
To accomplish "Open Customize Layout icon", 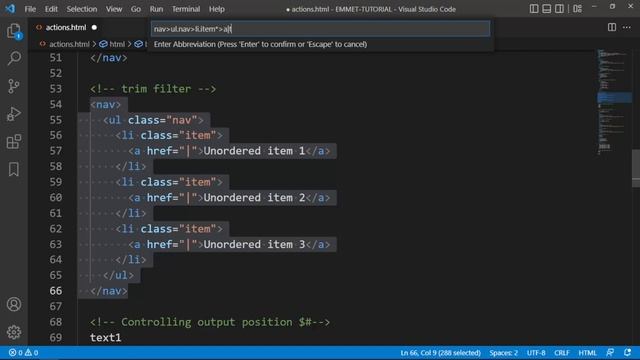I will click(x=578, y=9).
